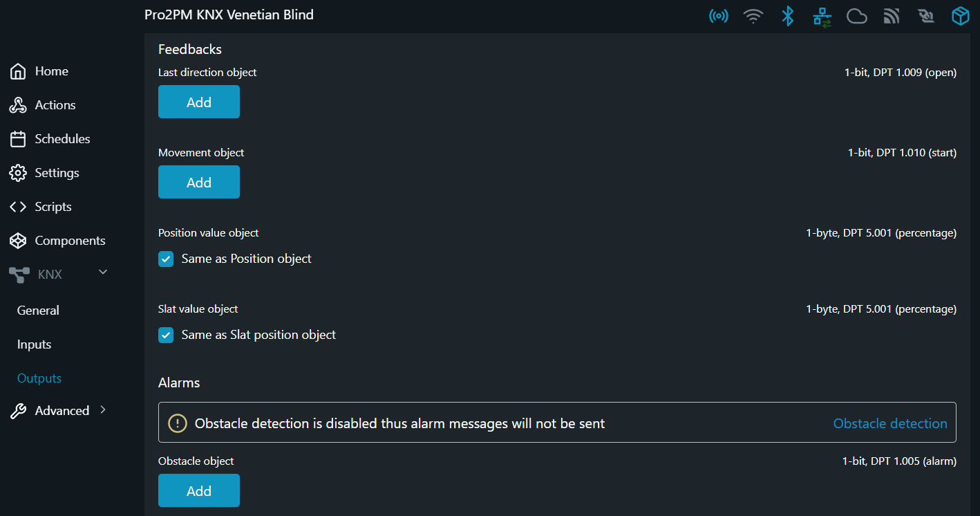
Task: Open the MQTT feed icon
Action: [892, 16]
